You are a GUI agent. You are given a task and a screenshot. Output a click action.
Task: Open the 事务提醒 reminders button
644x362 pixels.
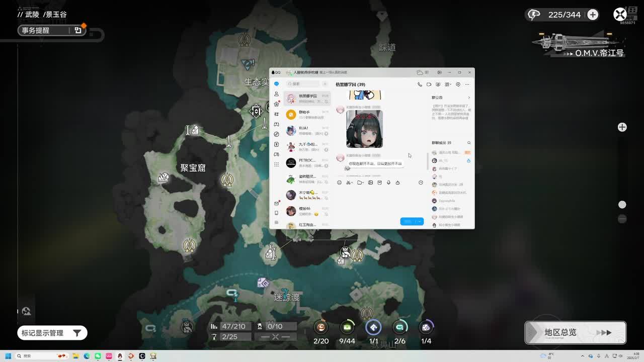pyautogui.click(x=51, y=30)
